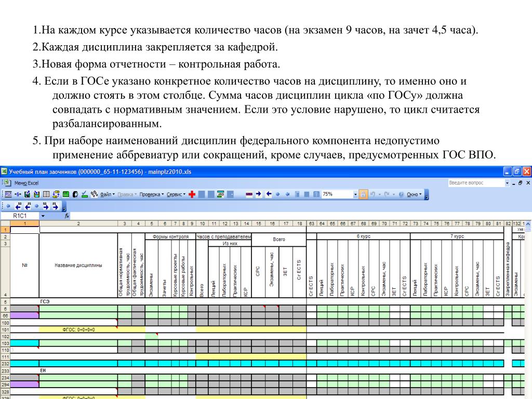
Task: Click the floppy icon with down arrow
Action: pos(37,194)
